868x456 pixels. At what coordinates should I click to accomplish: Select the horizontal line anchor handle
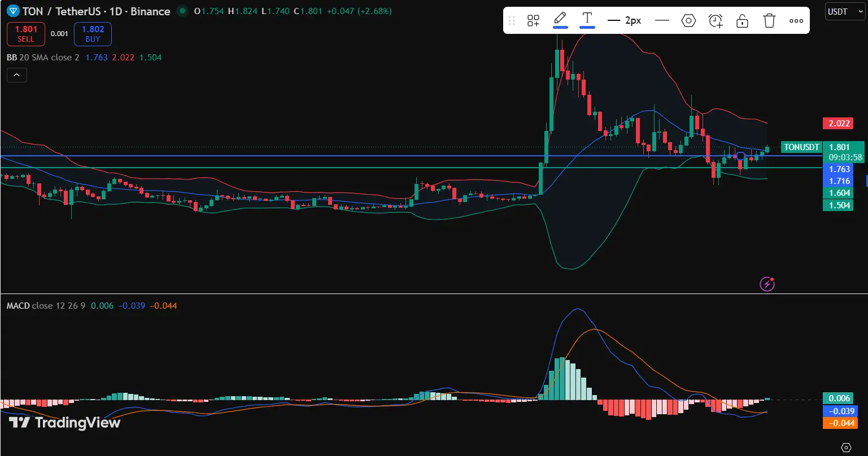[741, 156]
